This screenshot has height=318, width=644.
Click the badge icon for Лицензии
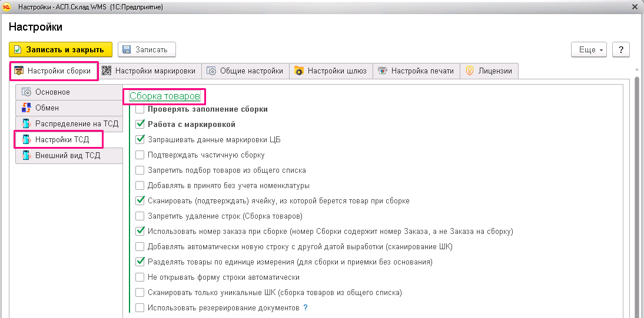(x=469, y=71)
